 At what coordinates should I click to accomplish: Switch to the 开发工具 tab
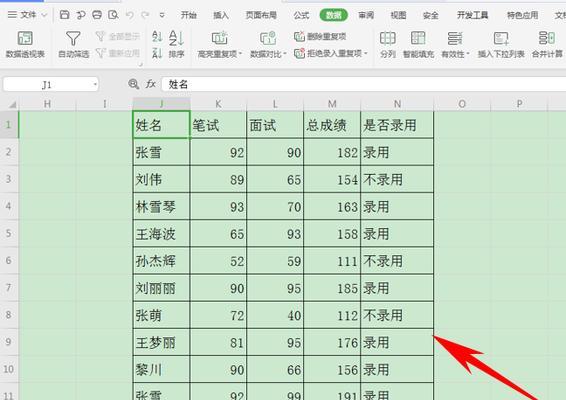pos(472,15)
